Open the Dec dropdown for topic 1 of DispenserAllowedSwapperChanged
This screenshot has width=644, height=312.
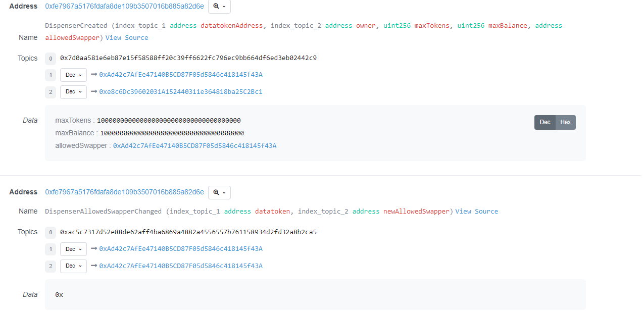[73, 249]
